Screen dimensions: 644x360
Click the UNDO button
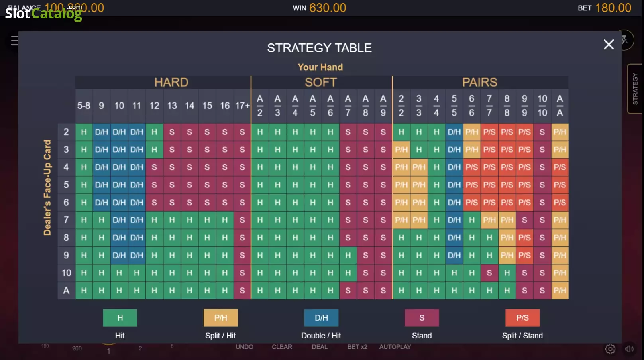click(244, 347)
